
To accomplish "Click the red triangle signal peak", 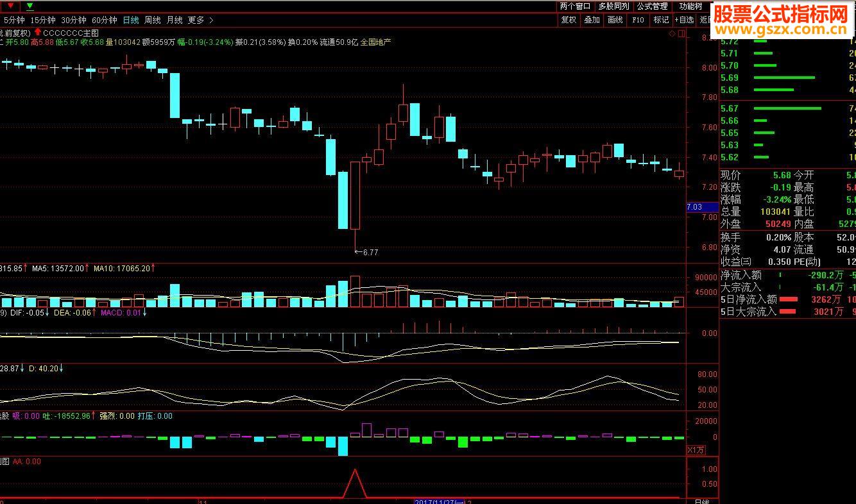I will click(354, 482).
